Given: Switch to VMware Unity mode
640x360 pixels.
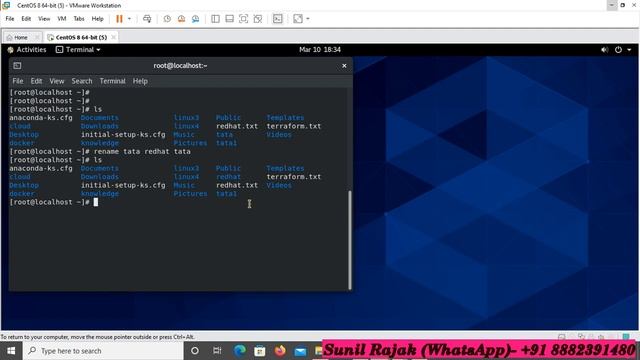Looking at the screenshot, I should pyautogui.click(x=258, y=19).
